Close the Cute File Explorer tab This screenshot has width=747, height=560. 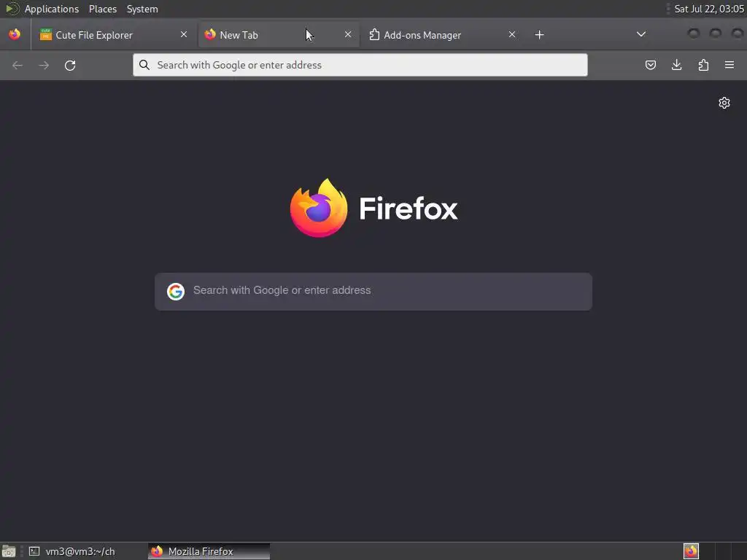tap(183, 34)
